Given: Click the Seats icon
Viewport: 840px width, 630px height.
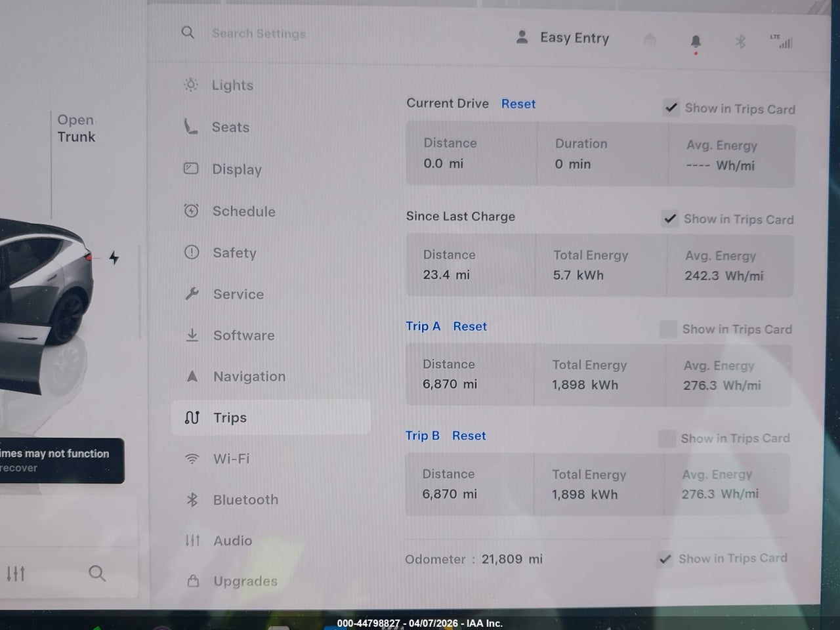Looking at the screenshot, I should coord(190,127).
